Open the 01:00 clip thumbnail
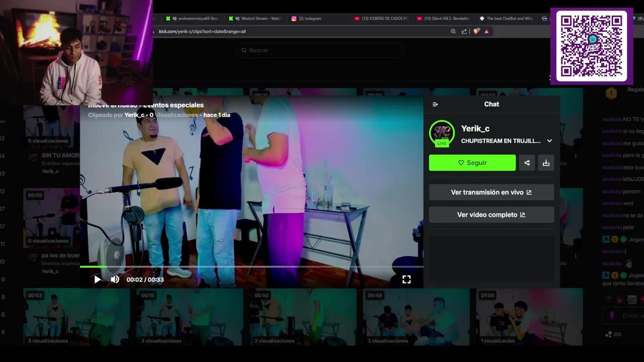 click(529, 317)
